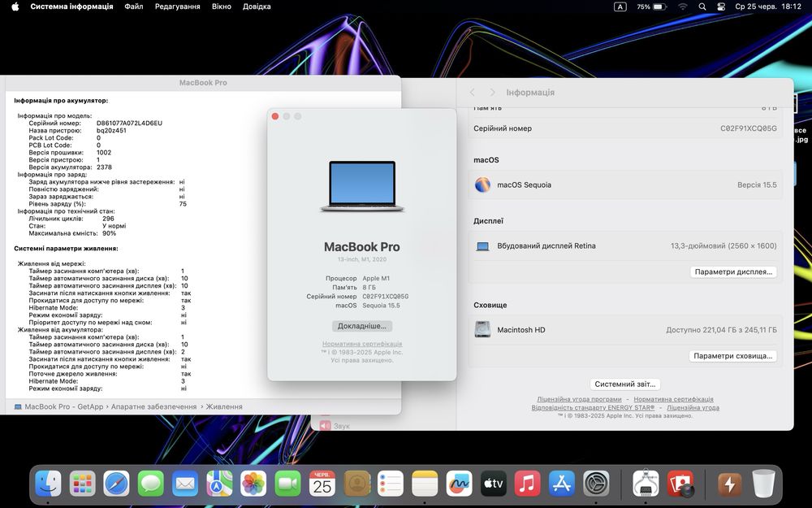Open the lightning bolt app in Dock
Viewport: 812px width, 508px height.
(x=729, y=484)
